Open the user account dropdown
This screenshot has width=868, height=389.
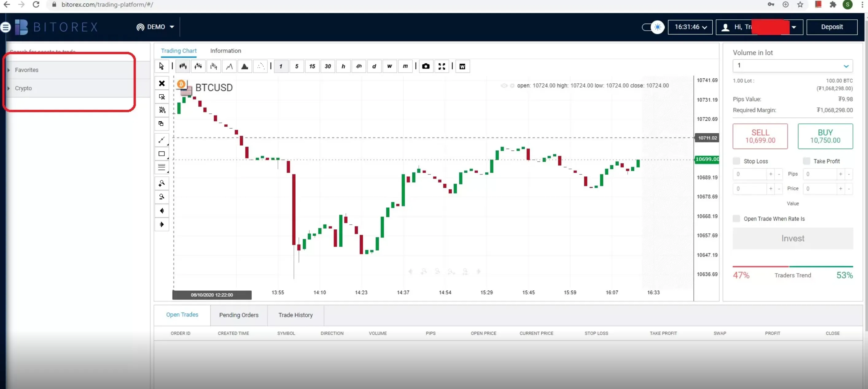pyautogui.click(x=760, y=27)
